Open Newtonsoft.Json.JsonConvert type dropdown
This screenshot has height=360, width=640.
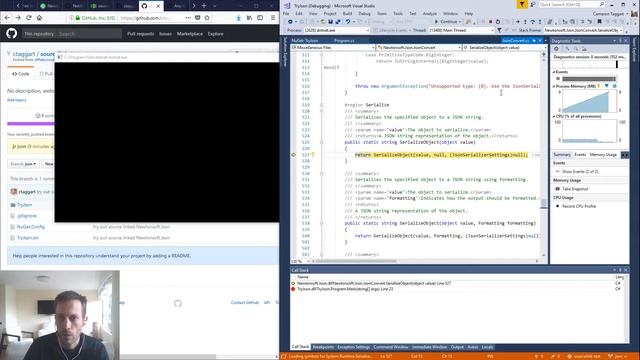pos(419,47)
